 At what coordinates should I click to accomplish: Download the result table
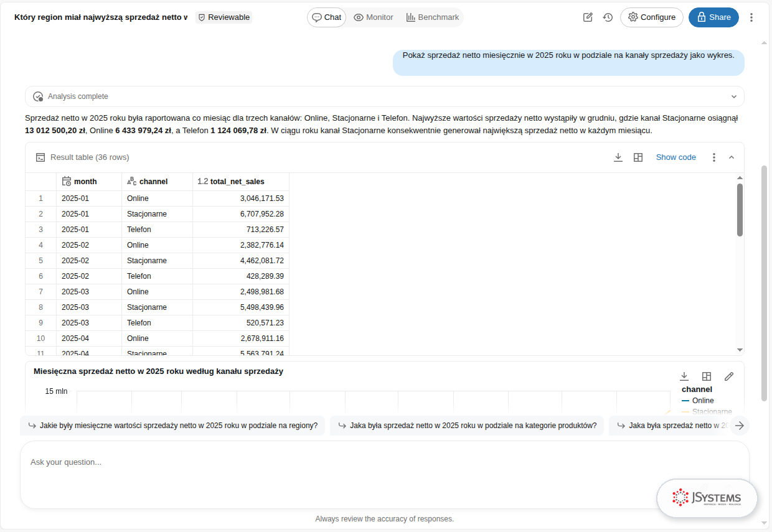tap(618, 157)
